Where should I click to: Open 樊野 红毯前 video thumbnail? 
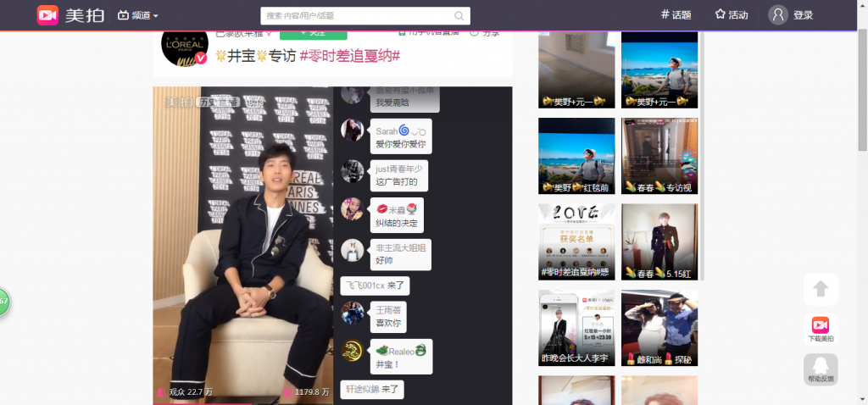click(576, 156)
